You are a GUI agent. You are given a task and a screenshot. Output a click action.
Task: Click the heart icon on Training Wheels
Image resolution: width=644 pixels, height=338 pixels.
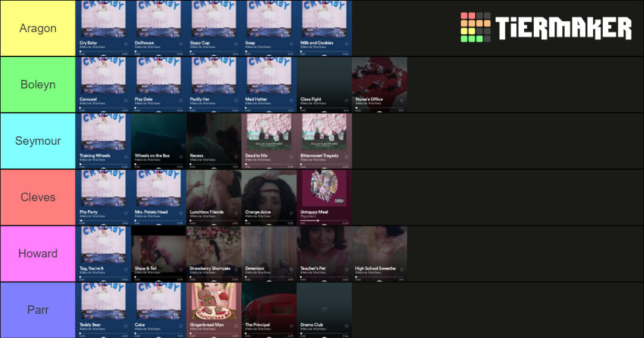(x=126, y=157)
